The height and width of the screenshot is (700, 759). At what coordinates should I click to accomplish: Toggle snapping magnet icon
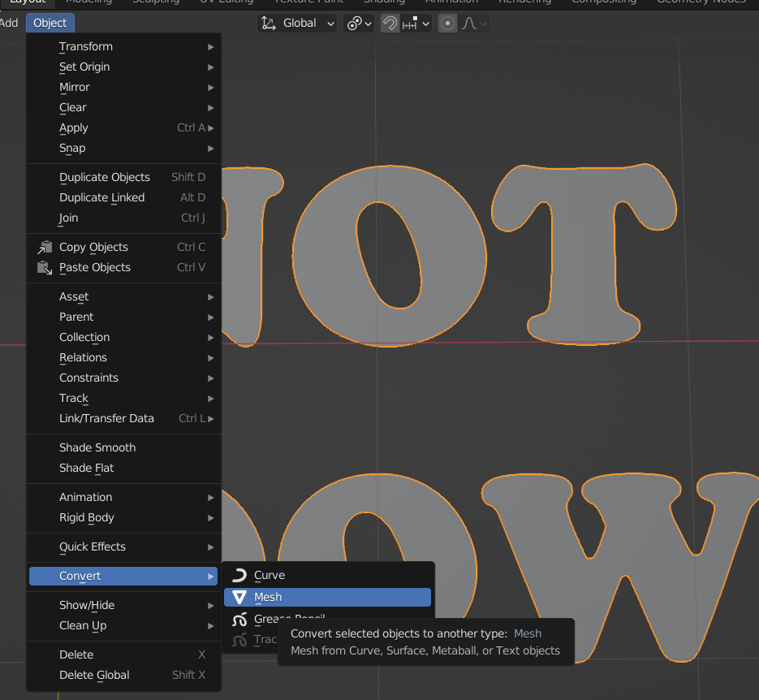[390, 24]
